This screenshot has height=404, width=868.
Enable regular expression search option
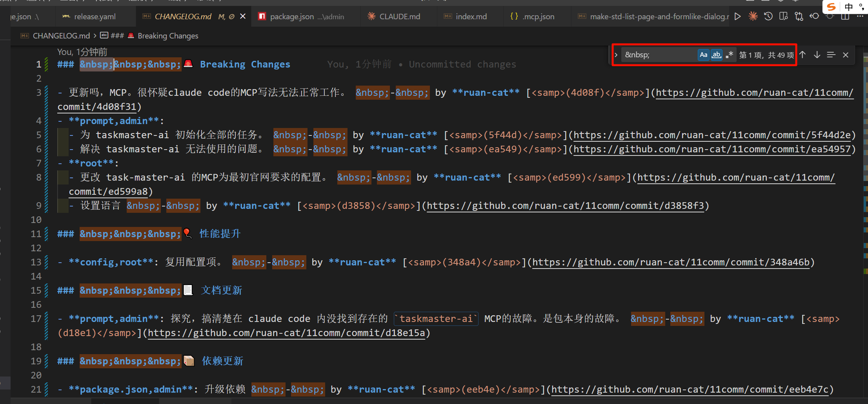tap(729, 55)
